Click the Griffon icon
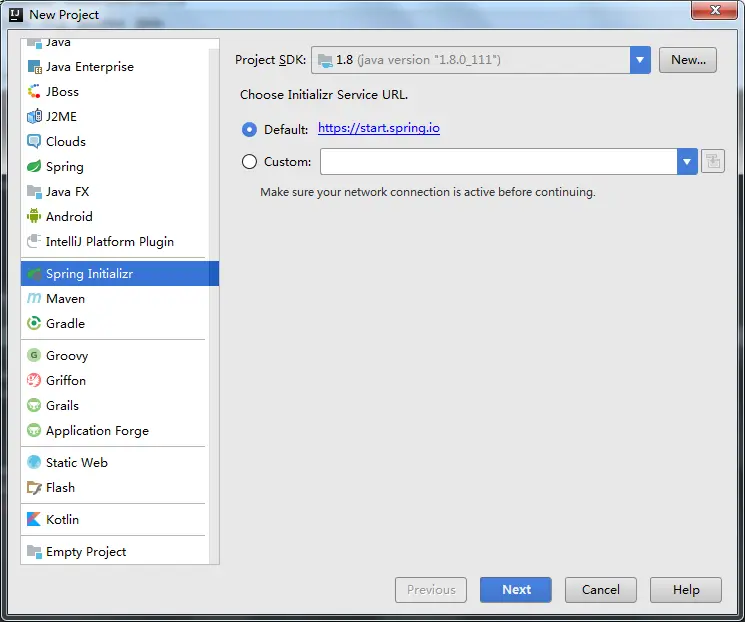Viewport: 745px width, 622px height. 34,381
